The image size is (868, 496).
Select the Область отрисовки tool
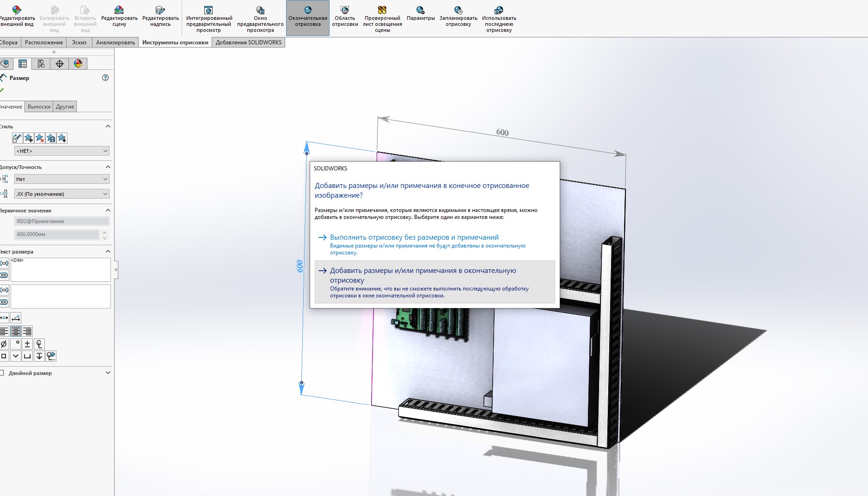pyautogui.click(x=345, y=17)
